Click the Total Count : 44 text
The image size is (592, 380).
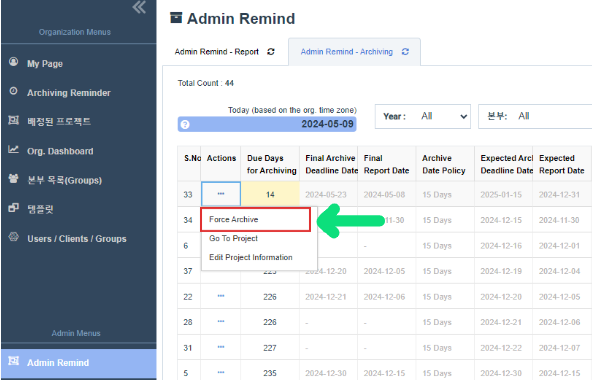[206, 83]
